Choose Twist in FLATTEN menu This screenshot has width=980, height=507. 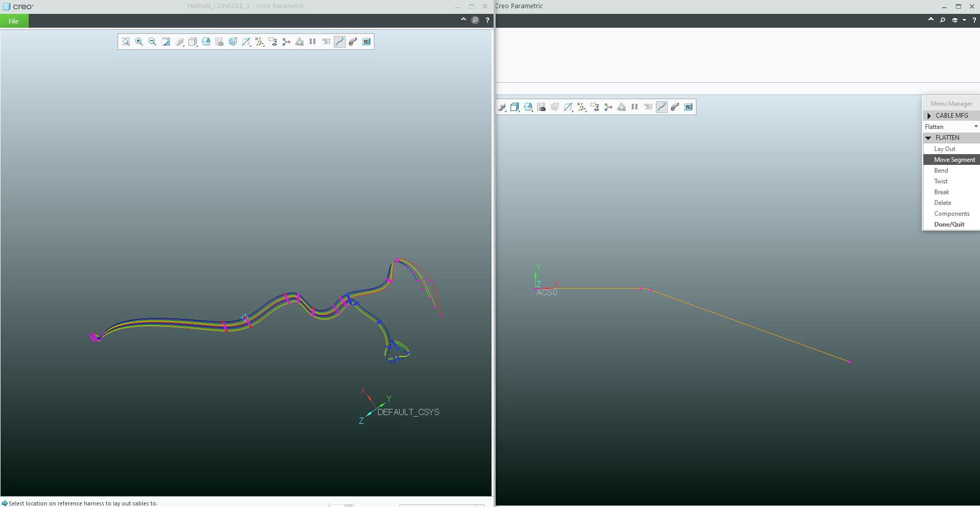click(x=951, y=181)
